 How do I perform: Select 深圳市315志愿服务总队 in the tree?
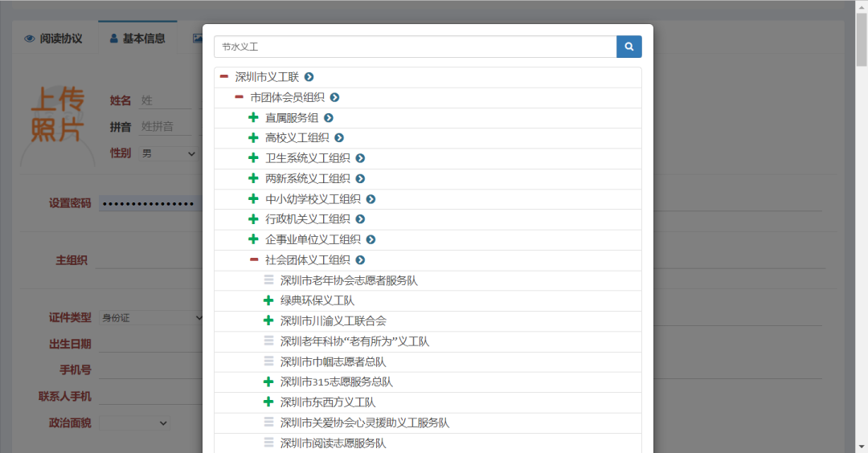(337, 382)
